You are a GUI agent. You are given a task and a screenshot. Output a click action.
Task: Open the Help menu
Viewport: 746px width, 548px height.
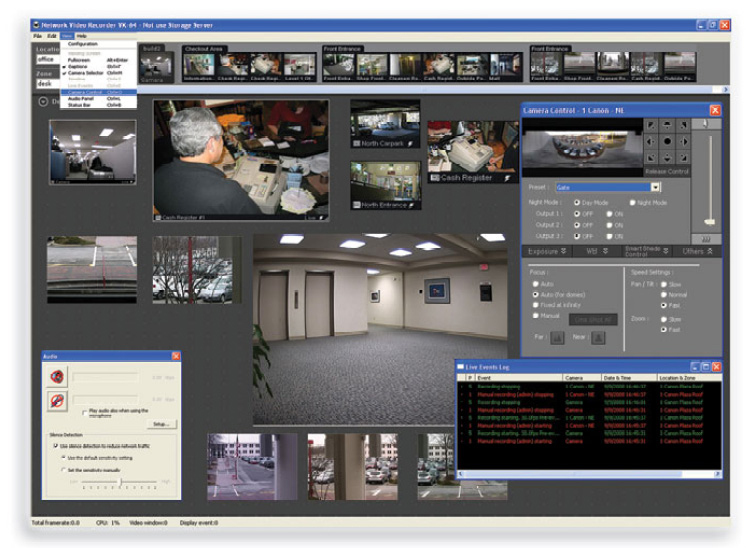[82, 35]
